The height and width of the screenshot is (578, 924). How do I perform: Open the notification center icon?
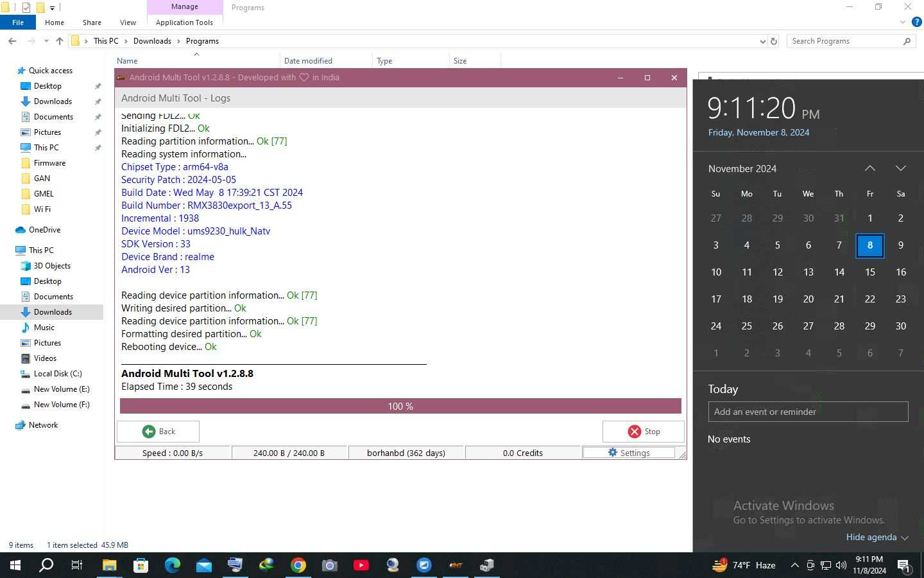coord(904,566)
